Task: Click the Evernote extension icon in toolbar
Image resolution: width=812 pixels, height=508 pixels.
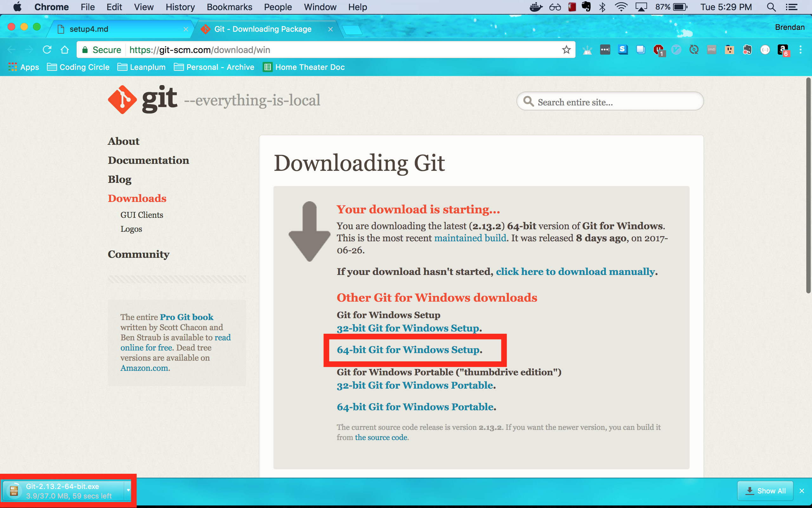Action: point(747,50)
